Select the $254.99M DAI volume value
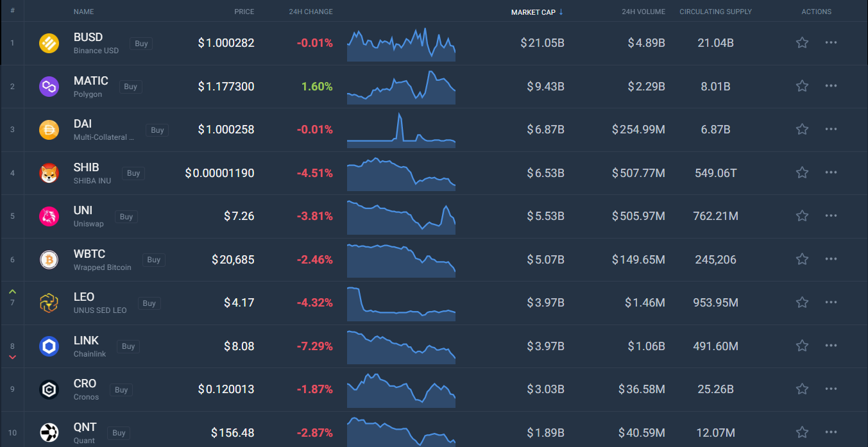Screen dimensions: 868x447 (x=638, y=130)
